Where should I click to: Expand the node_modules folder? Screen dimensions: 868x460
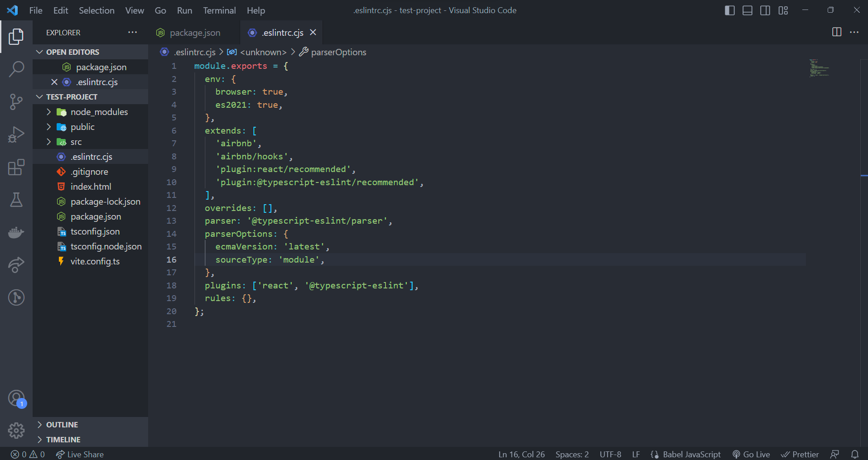point(91,112)
